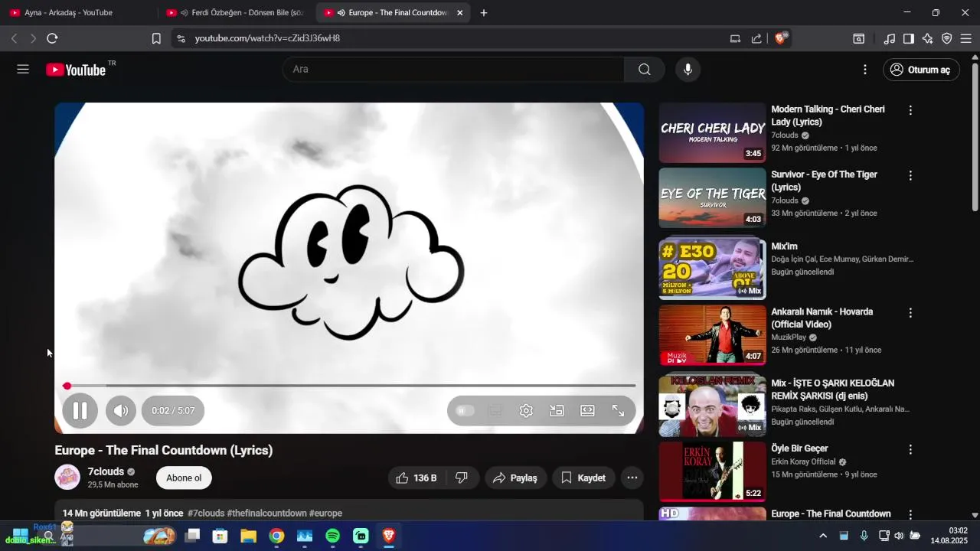Screen dimensions: 980x551
Task: Switch to the Ferdi Özbeğen - Dönsen Bile tab
Action: (234, 13)
